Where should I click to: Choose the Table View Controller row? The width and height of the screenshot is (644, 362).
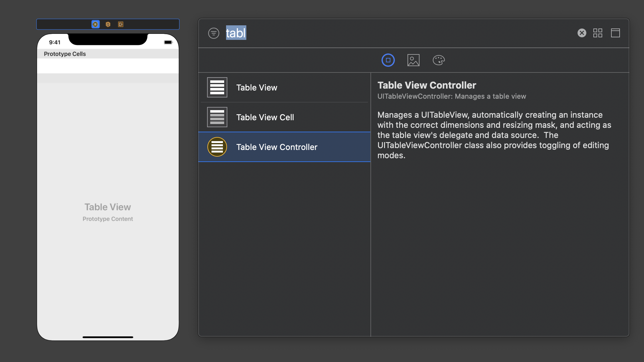pyautogui.click(x=277, y=147)
